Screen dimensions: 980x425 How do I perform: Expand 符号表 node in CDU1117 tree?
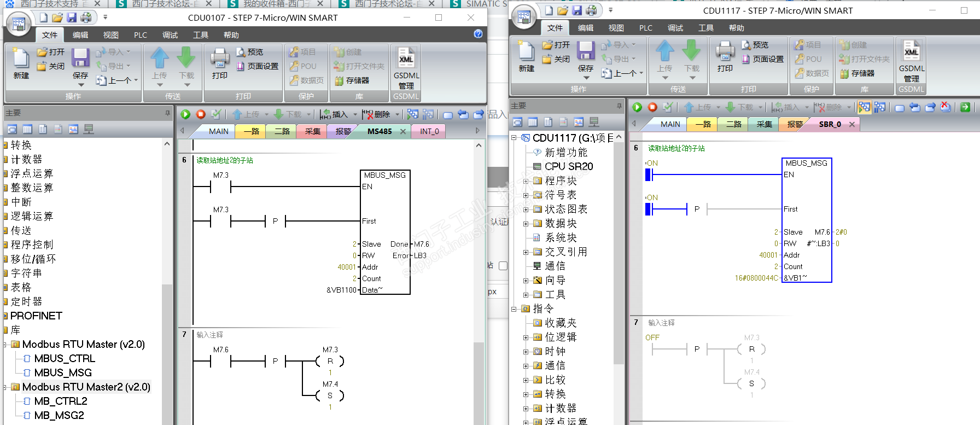[526, 195]
